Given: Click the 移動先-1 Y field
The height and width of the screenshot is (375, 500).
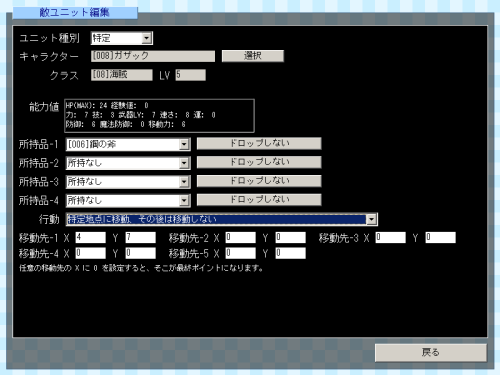Looking at the screenshot, I should click(x=140, y=237).
